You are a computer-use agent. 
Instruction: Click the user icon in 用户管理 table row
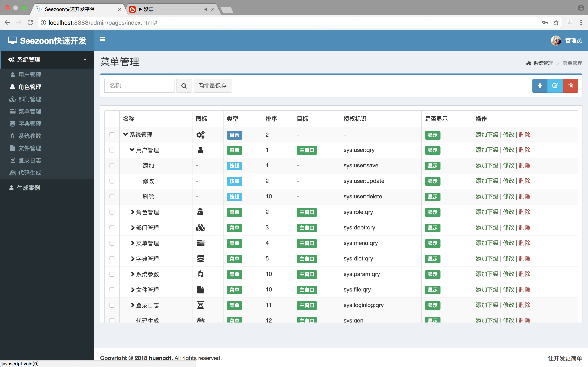point(200,150)
